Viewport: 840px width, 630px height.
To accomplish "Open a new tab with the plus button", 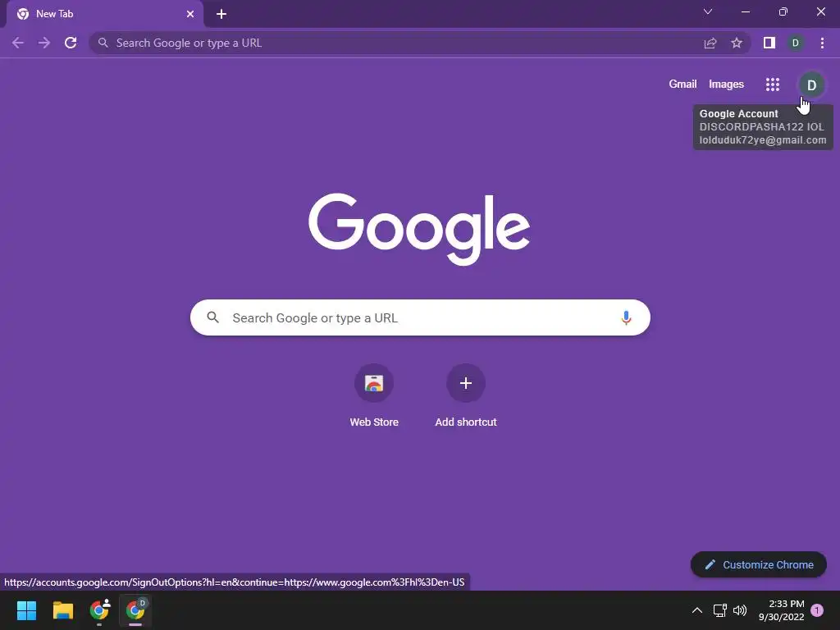I will (221, 14).
